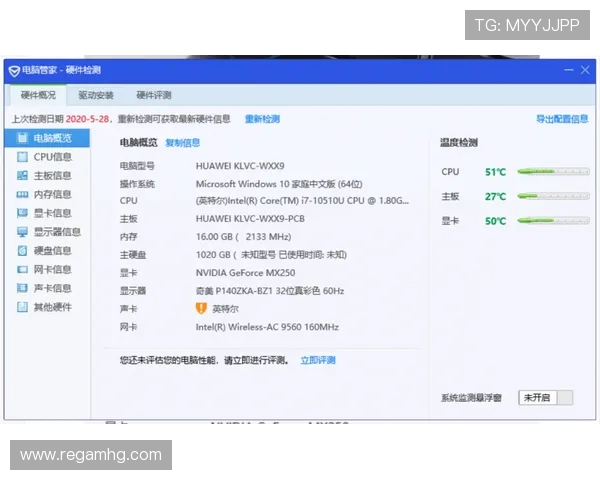
Task: Select the 电脑概览 sidebar icon
Action: (x=23, y=138)
